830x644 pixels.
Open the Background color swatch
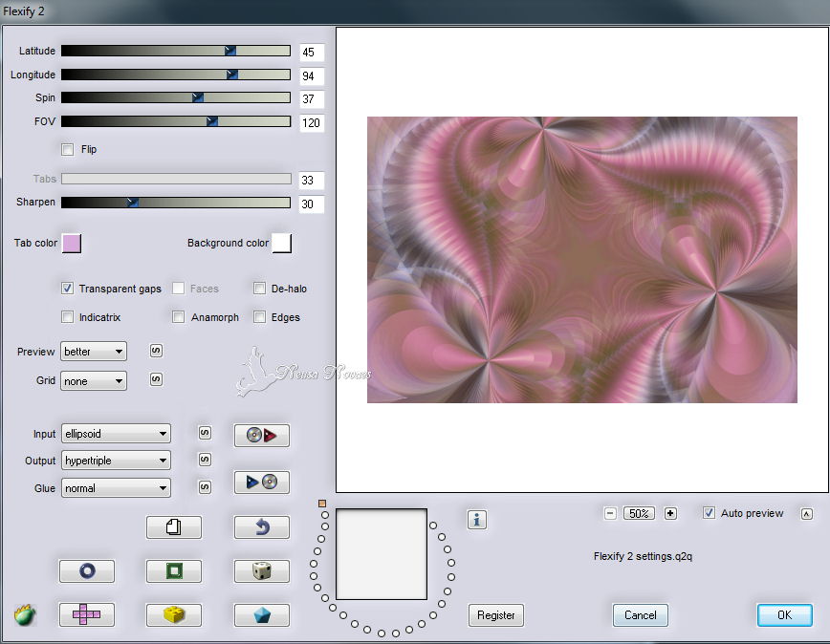[x=281, y=244]
